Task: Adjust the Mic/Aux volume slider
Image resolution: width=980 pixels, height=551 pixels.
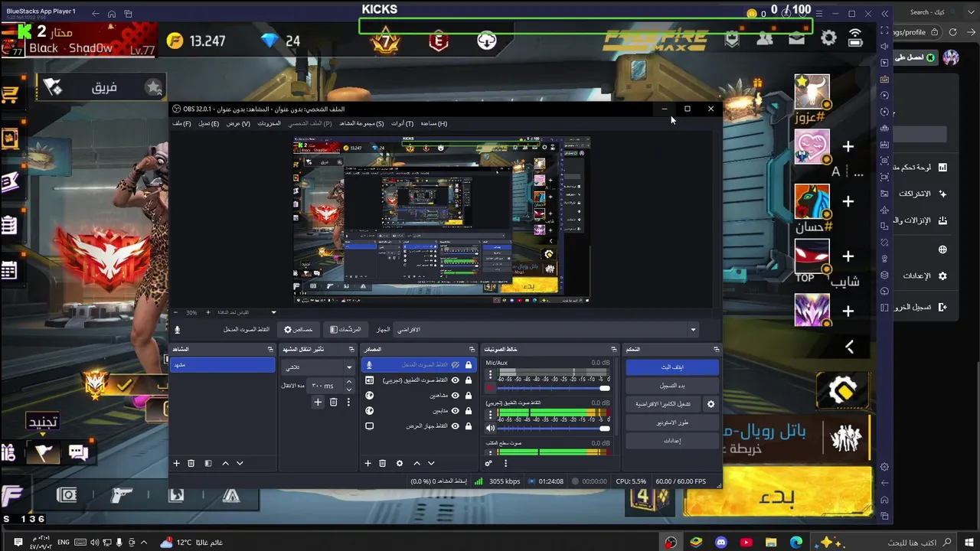Action: [x=554, y=388]
